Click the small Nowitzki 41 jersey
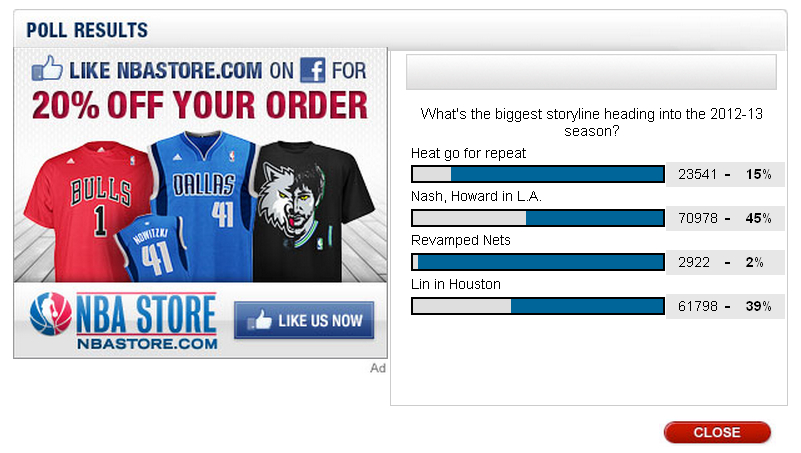 click(152, 249)
